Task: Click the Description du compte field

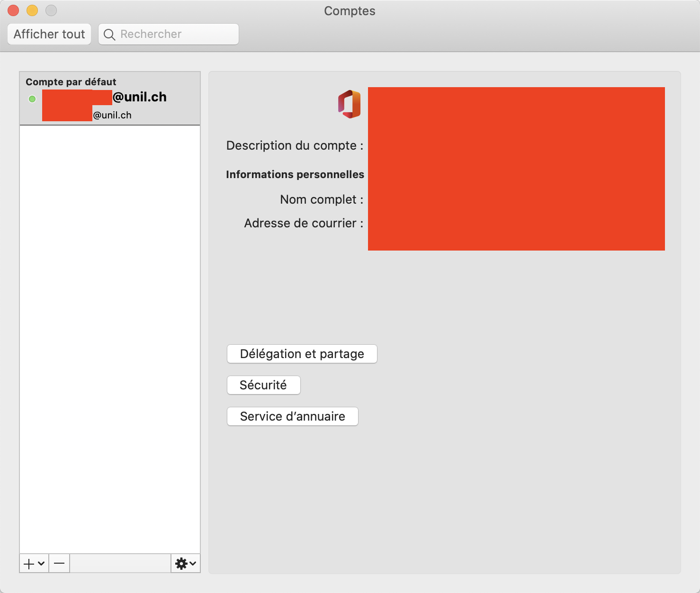Action: 515,146
